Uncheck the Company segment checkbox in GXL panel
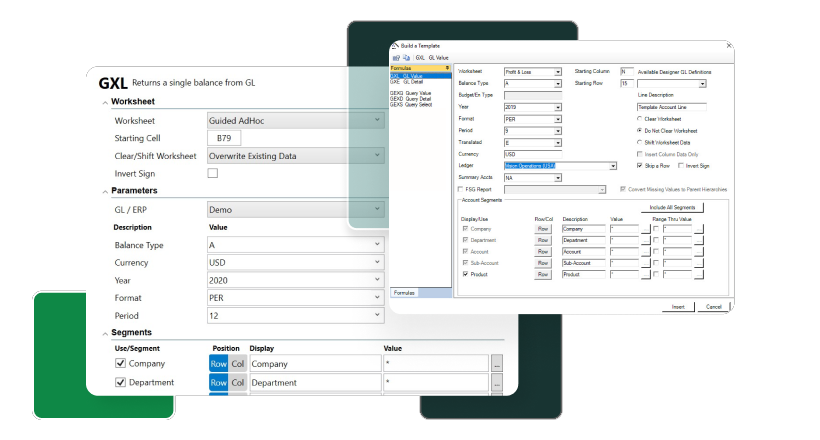Screen dimensions: 820x440 point(121,364)
